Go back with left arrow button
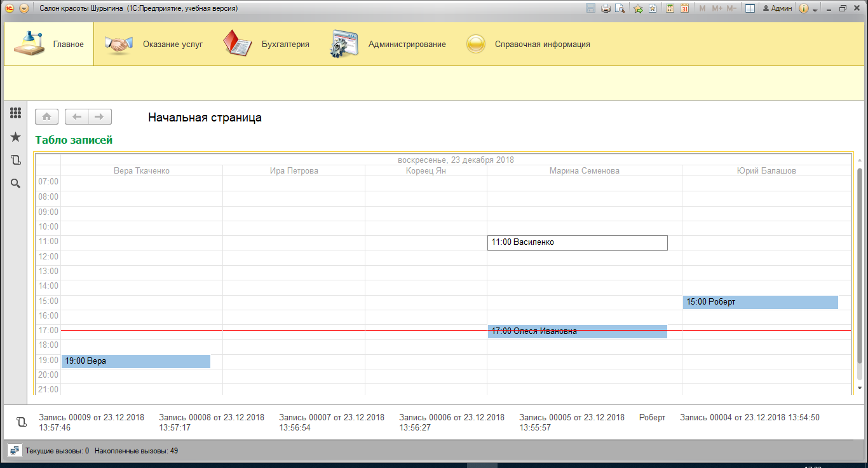 [77, 117]
